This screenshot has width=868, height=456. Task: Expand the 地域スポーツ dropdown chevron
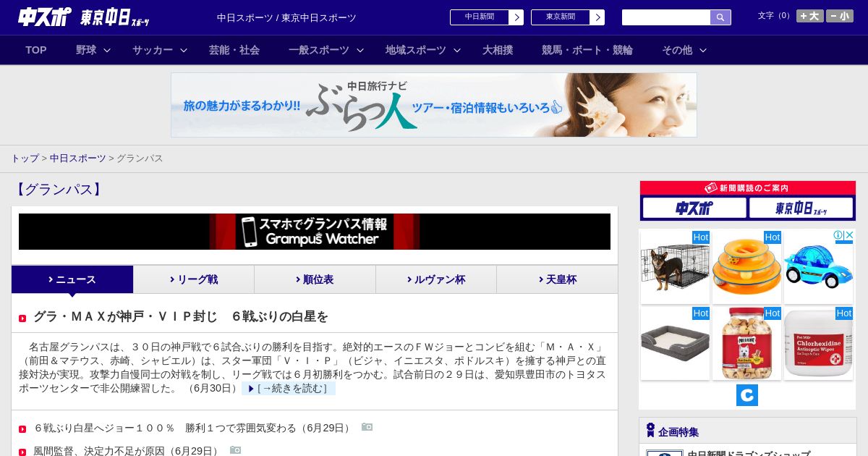coord(457,50)
